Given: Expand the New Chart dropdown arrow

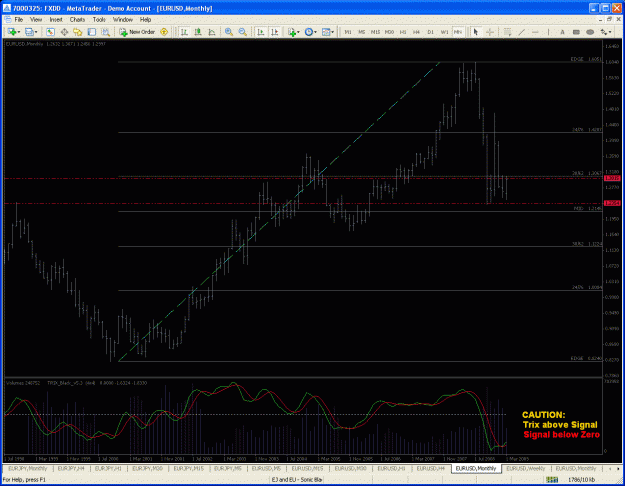Looking at the screenshot, I should tap(18, 32).
